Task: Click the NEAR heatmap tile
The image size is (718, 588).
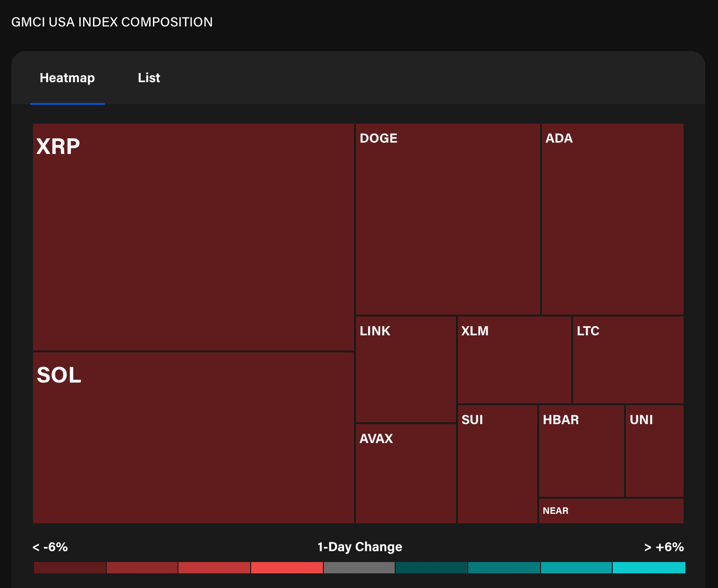Action: click(611, 511)
